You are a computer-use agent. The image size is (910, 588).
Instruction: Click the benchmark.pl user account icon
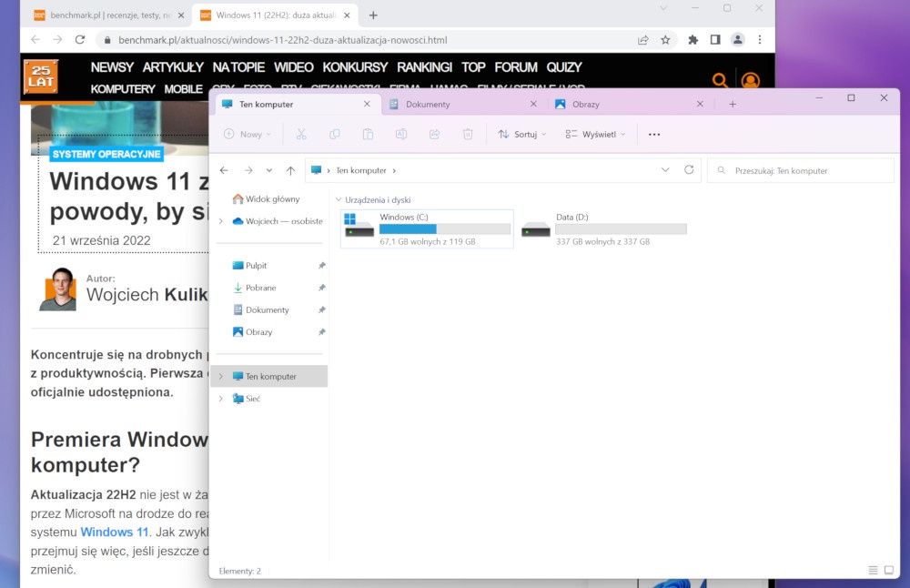751,80
